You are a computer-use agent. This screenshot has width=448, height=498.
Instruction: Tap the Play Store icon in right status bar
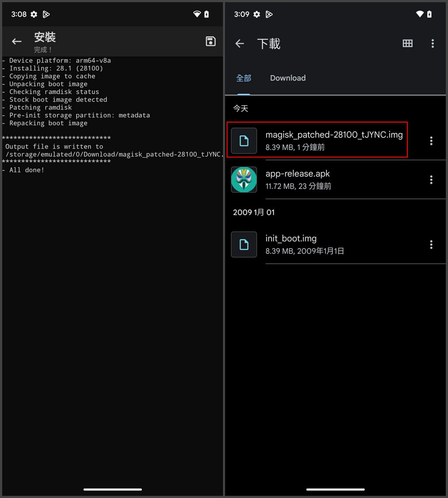(x=269, y=14)
